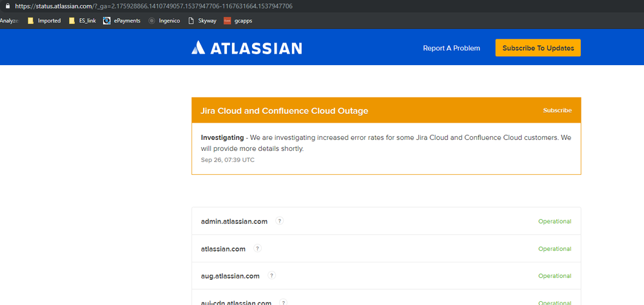This screenshot has height=305, width=644.
Task: Click the secure lock icon in address bar
Action: pyautogui.click(x=7, y=6)
